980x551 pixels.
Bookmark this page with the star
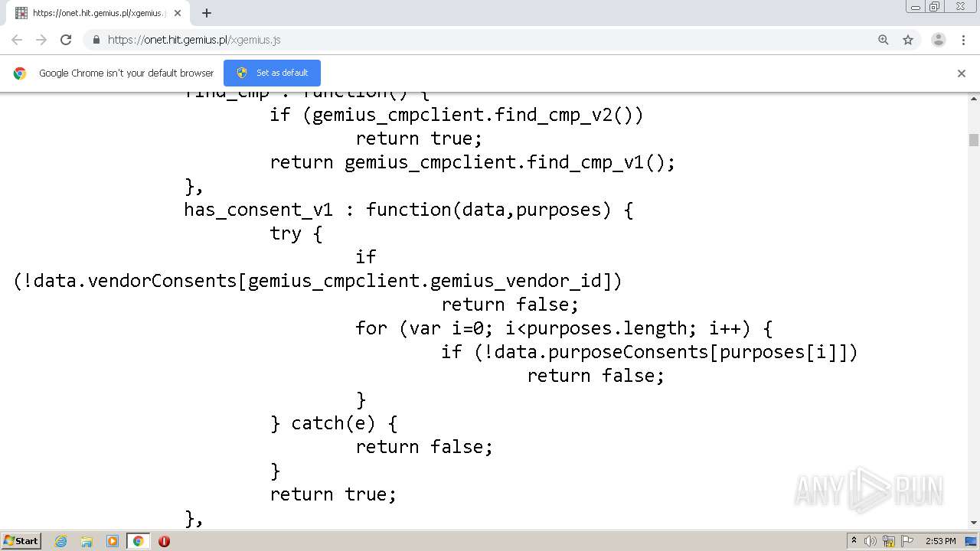point(908,40)
